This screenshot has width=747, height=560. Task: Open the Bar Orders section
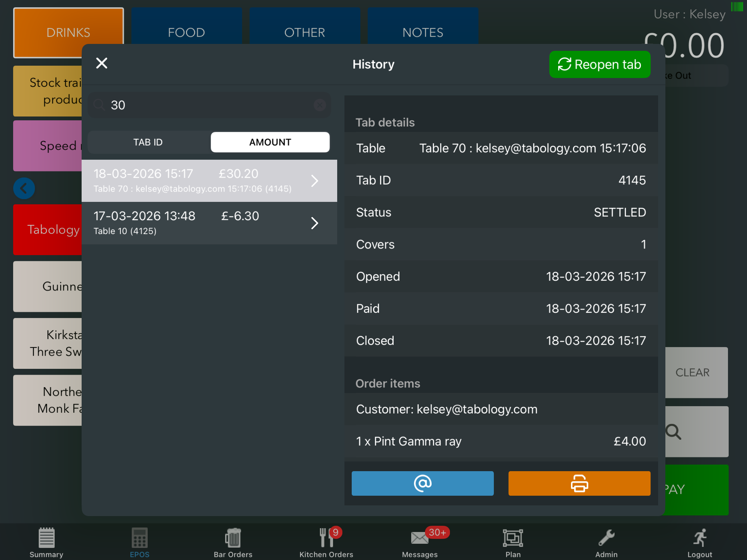point(233,542)
